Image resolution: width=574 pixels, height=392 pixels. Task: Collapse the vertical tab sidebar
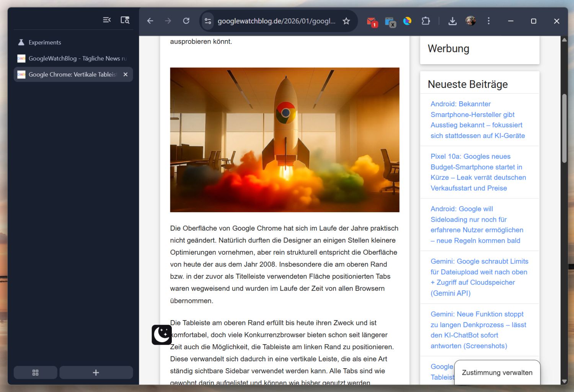106,20
